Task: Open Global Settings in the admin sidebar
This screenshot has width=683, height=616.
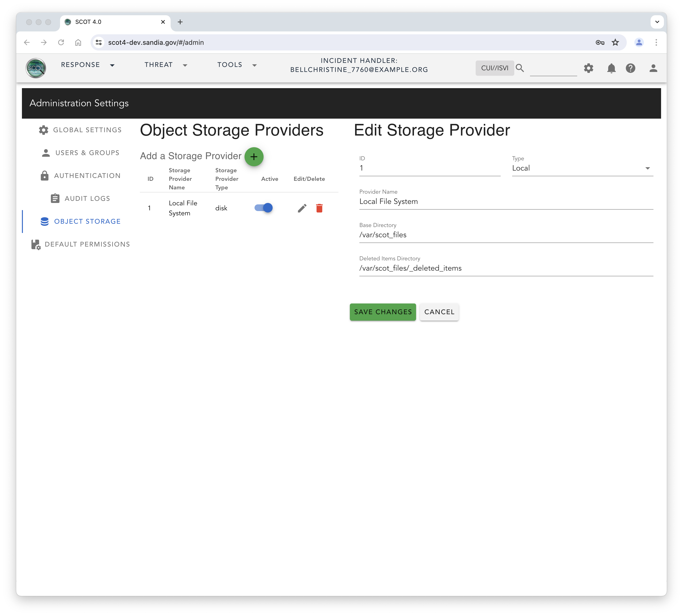Action: (80, 130)
